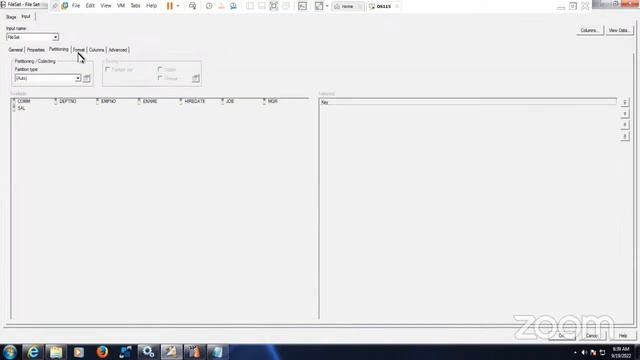Pause the virtual machine with the orange icon
Screen dimensions: 640x360
point(170,6)
